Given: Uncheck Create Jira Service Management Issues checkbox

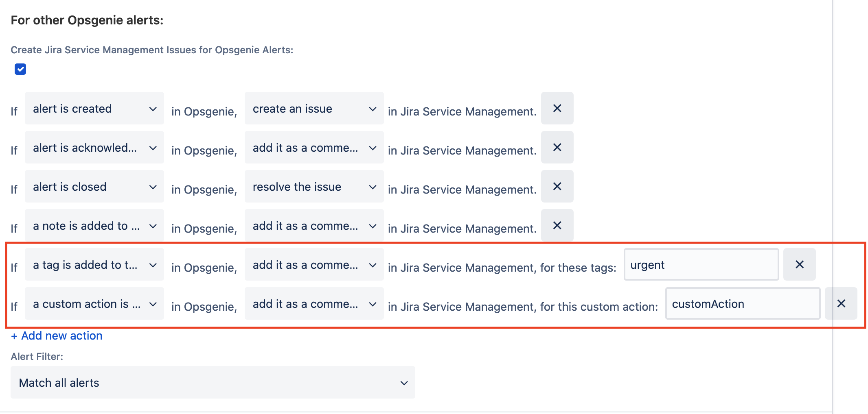Looking at the screenshot, I should tap(20, 69).
